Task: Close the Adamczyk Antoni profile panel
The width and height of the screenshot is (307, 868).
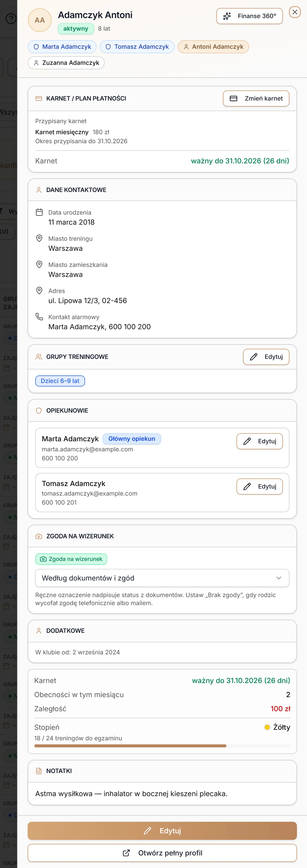Action: (x=295, y=12)
